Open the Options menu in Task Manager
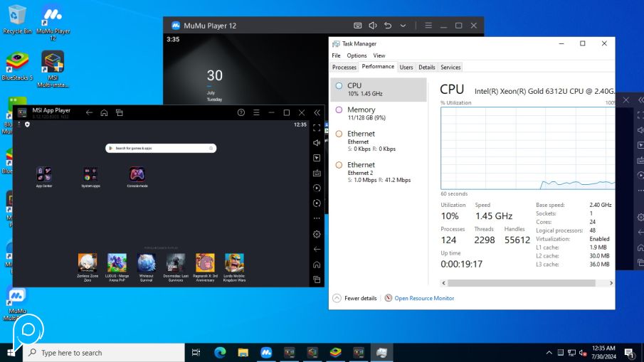644x362 pixels. [357, 55]
